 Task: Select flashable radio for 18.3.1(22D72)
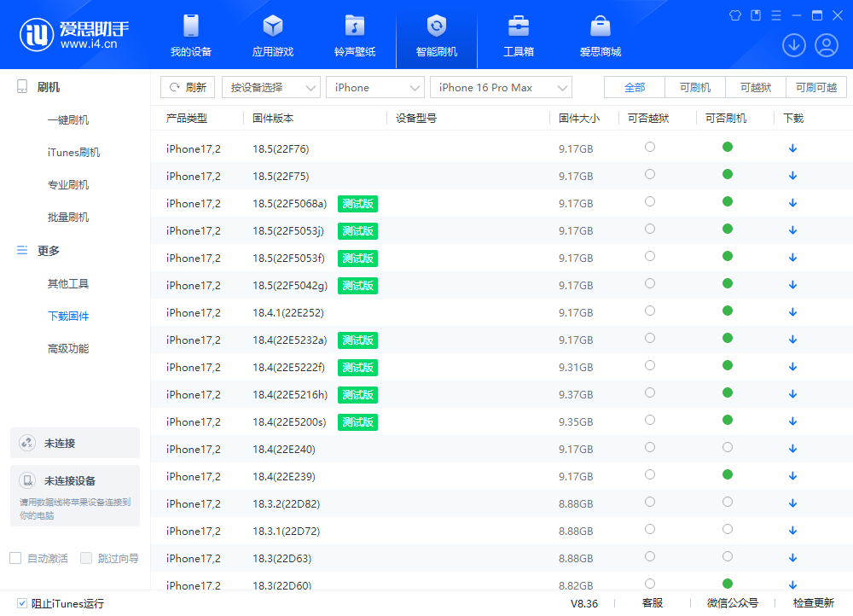click(x=728, y=529)
